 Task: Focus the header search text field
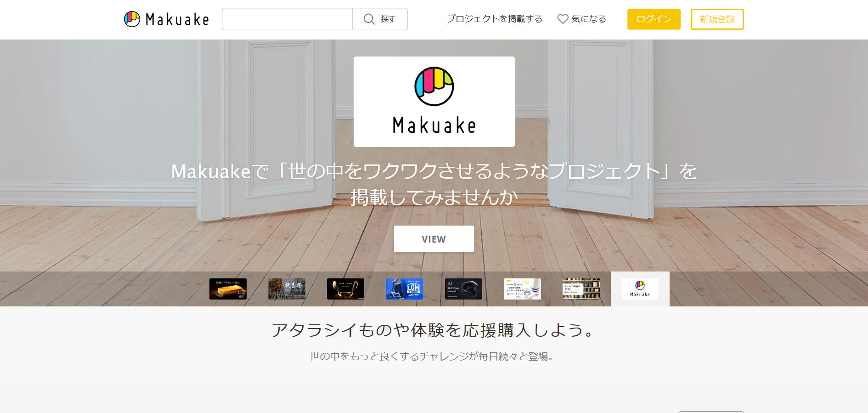coord(287,19)
